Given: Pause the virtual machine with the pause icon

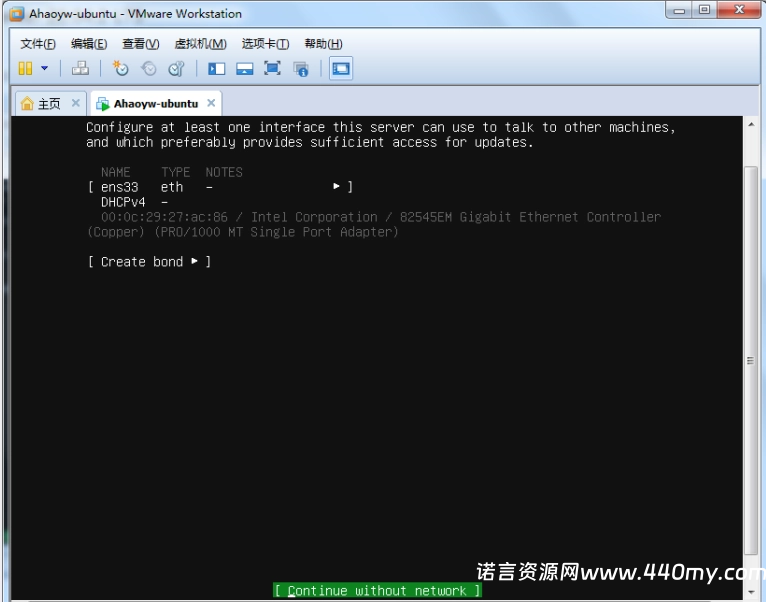Looking at the screenshot, I should click(x=25, y=68).
